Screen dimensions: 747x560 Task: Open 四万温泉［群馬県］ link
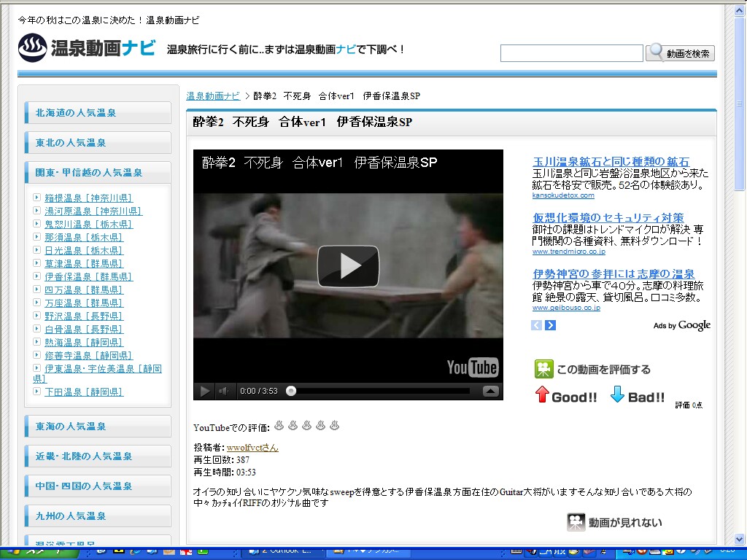(84, 289)
